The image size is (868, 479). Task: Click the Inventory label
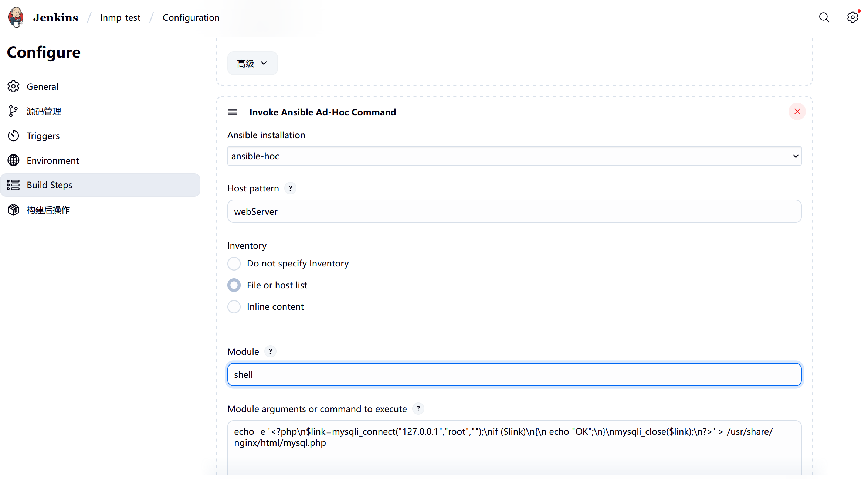coord(247,246)
